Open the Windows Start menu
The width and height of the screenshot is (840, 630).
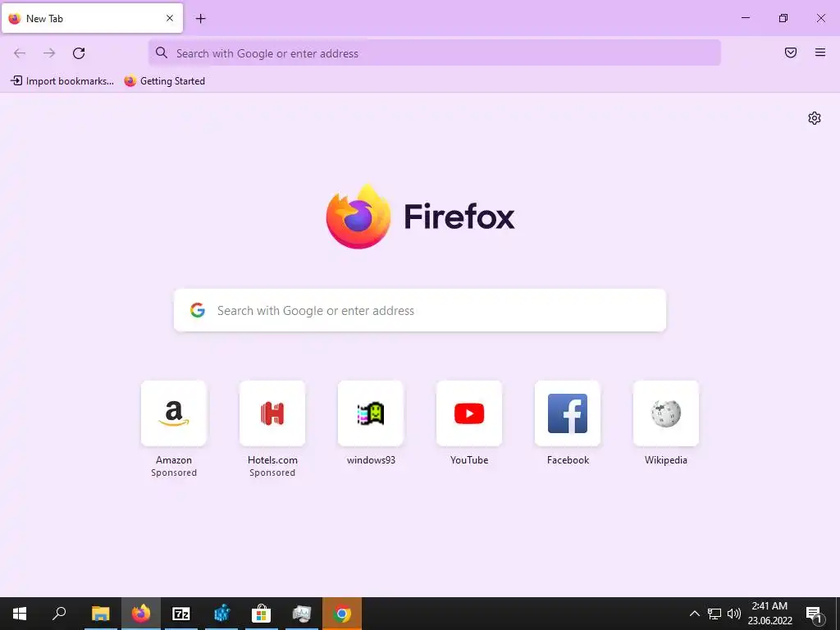(x=20, y=614)
